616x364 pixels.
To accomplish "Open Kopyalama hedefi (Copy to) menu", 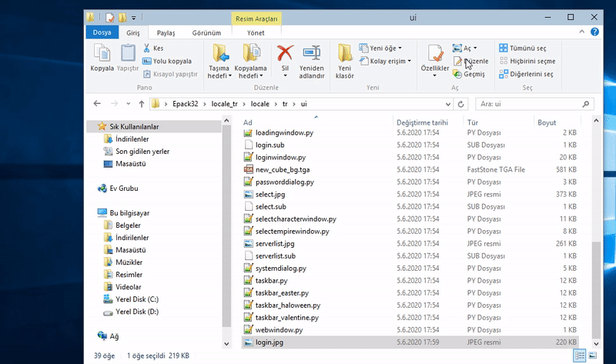I will 250,61.
